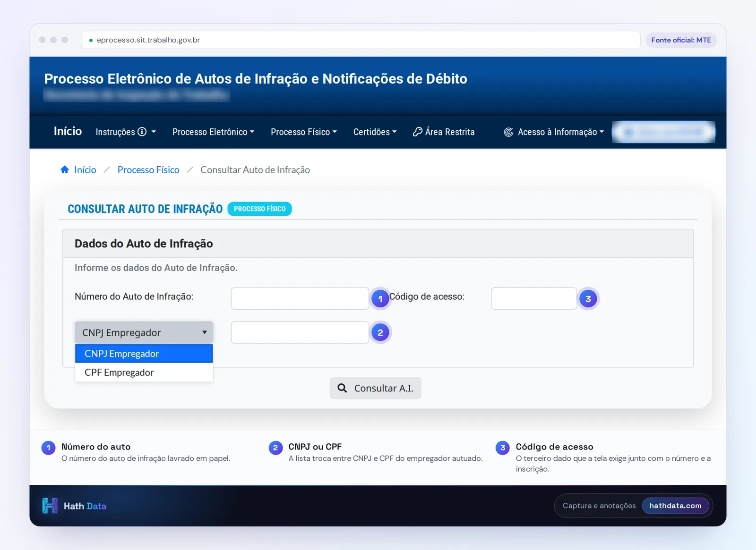Click the Acesso à Informação target icon
756x550 pixels.
508,132
